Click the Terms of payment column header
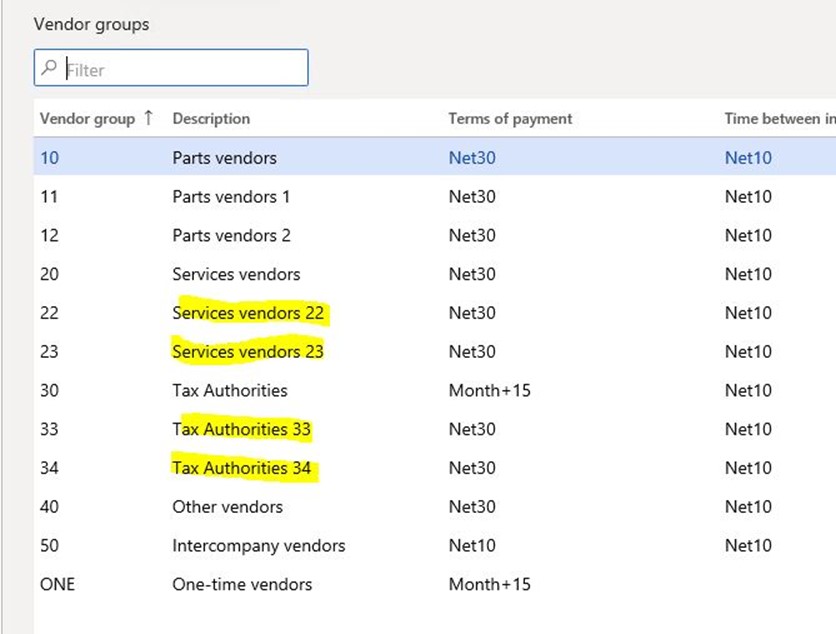The height and width of the screenshot is (634, 836). pyautogui.click(x=510, y=118)
